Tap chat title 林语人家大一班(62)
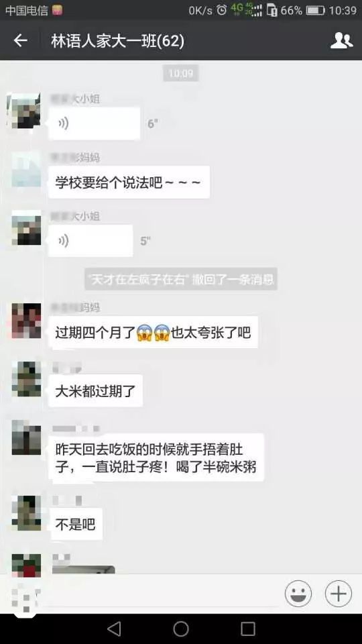This screenshot has height=644, width=362. [117, 41]
